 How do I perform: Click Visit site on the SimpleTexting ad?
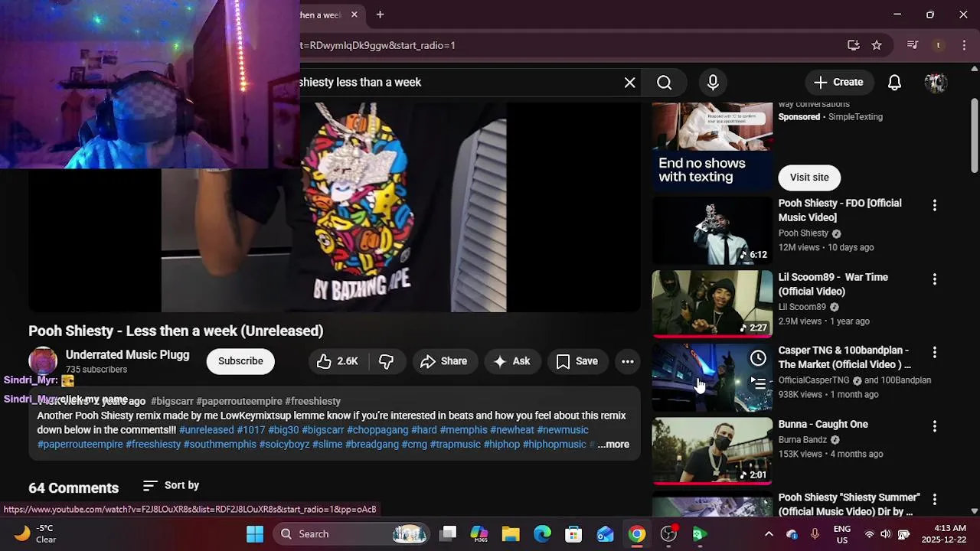tap(809, 178)
